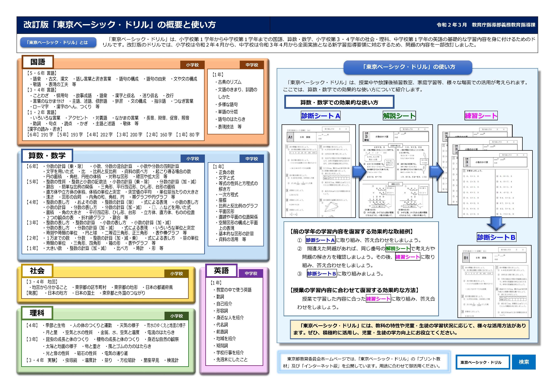Click the 小学校 tag in the 社会 section
The width and height of the screenshot is (554, 392).
coord(177,274)
